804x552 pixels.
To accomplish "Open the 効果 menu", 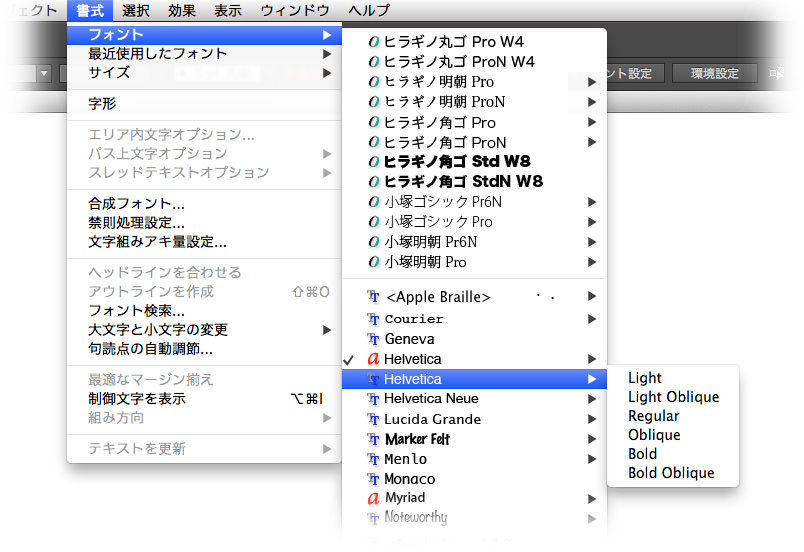I will coord(182,10).
